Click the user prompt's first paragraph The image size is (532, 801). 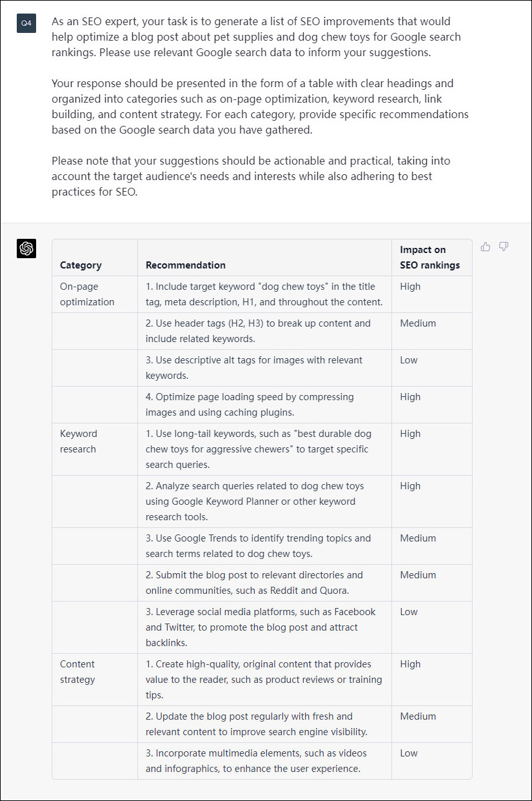(256, 37)
